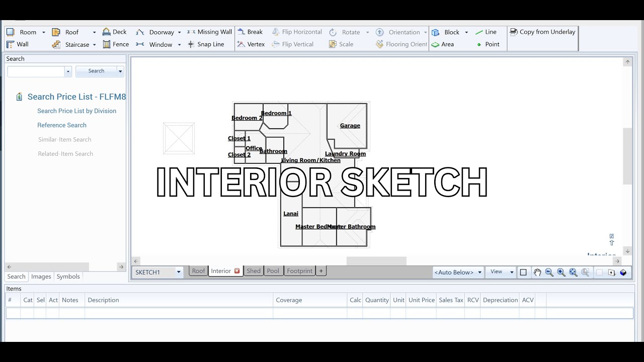The height and width of the screenshot is (362, 644).
Task: Click the zoom out magnifier
Action: point(549,272)
